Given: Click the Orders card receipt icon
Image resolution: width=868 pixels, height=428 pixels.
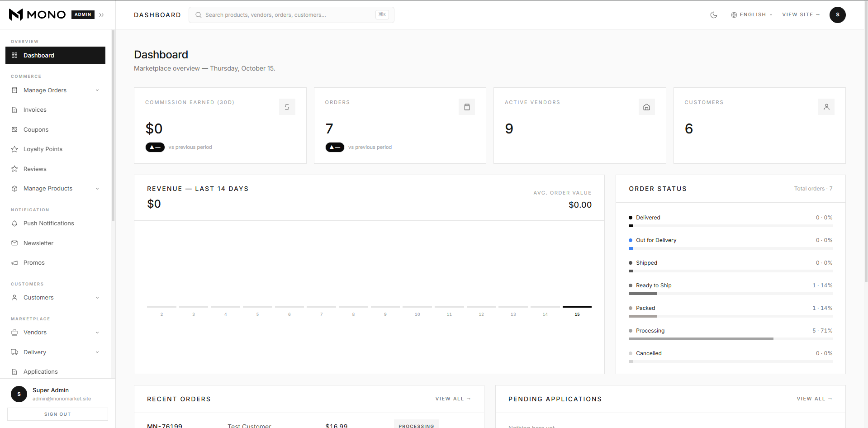Looking at the screenshot, I should (467, 107).
